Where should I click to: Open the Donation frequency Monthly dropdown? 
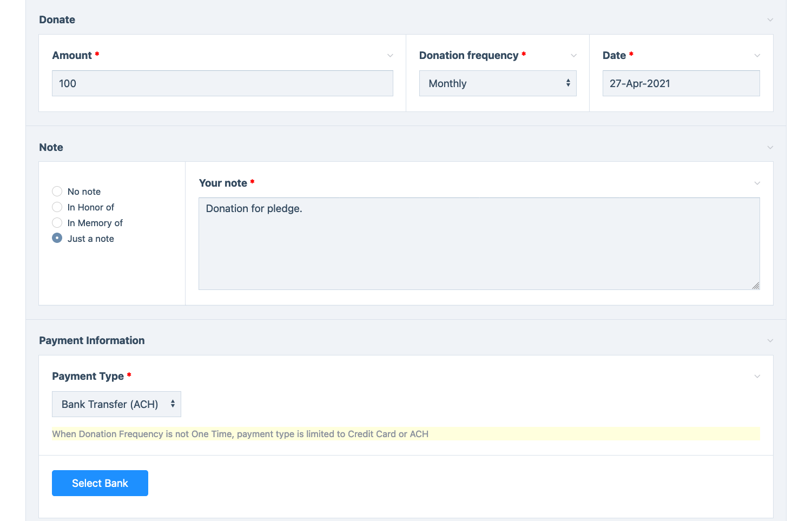497,83
